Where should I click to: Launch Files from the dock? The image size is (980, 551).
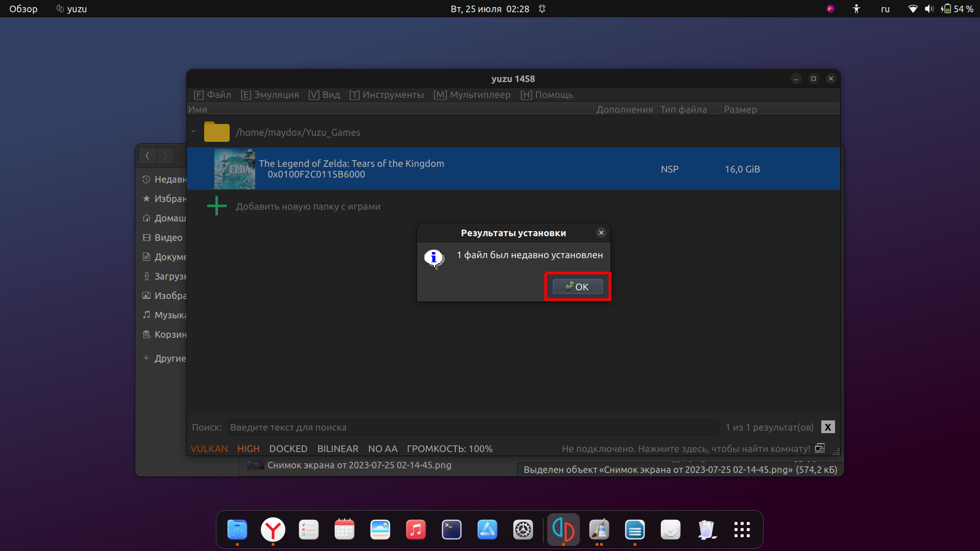[237, 530]
